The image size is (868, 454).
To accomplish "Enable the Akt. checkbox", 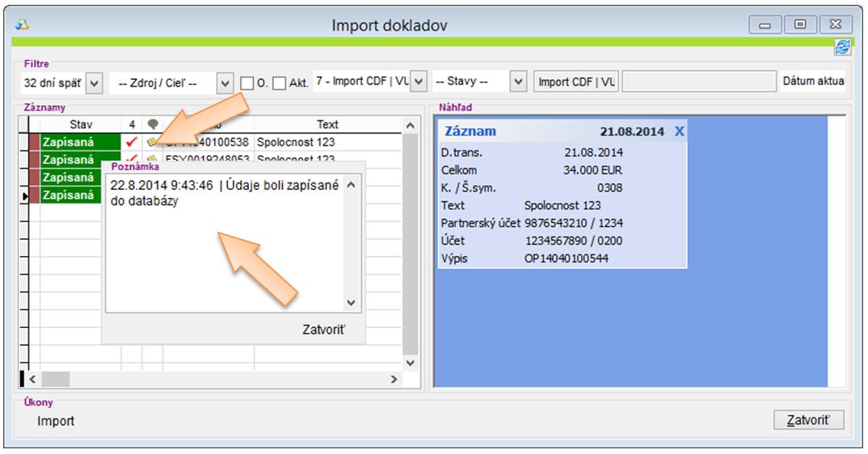I will click(279, 82).
